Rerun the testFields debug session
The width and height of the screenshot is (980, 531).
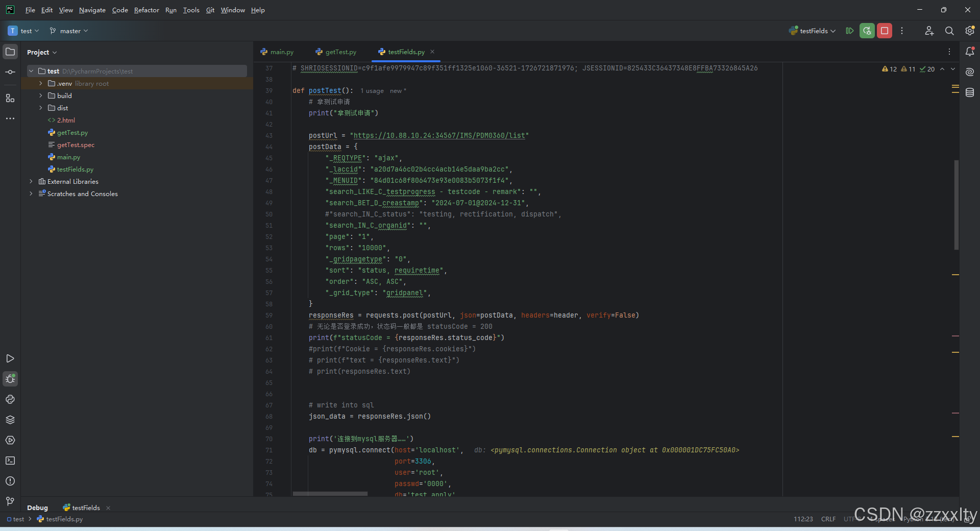coord(867,31)
